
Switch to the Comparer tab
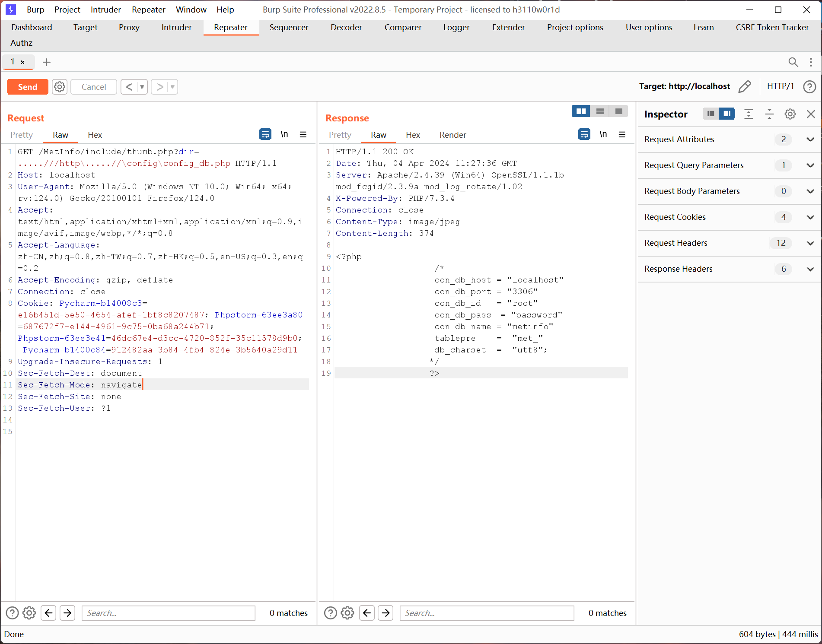403,27
